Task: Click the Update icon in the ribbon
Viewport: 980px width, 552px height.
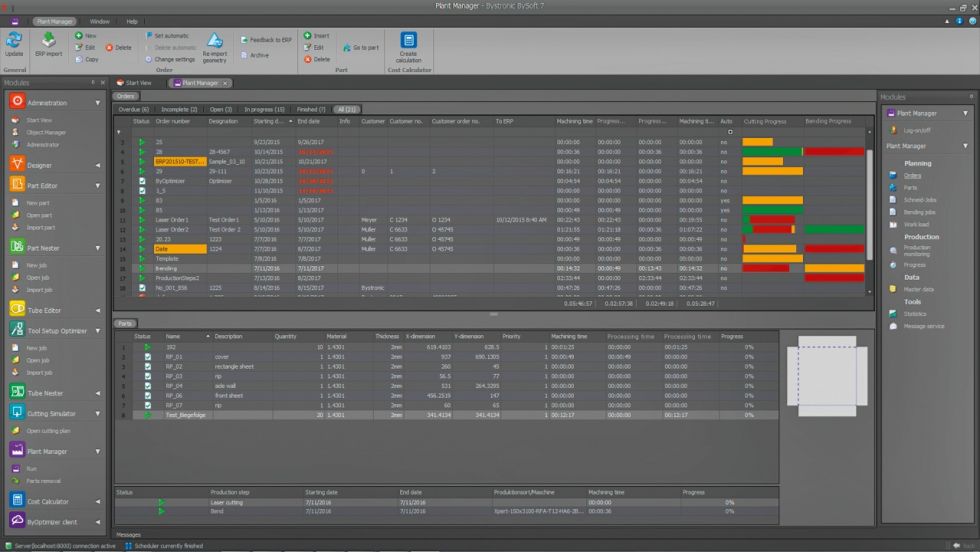Action: [14, 45]
